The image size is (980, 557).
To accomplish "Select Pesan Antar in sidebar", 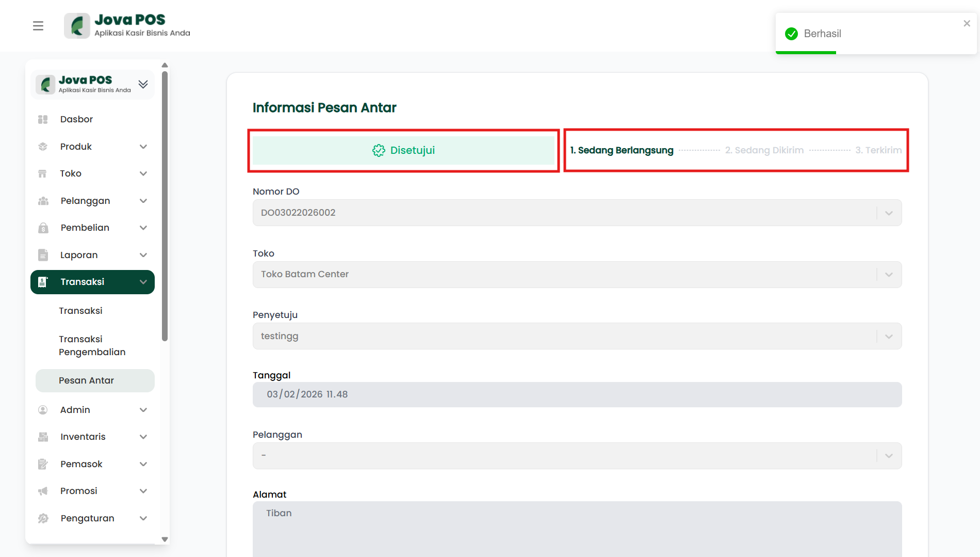I will pos(86,380).
